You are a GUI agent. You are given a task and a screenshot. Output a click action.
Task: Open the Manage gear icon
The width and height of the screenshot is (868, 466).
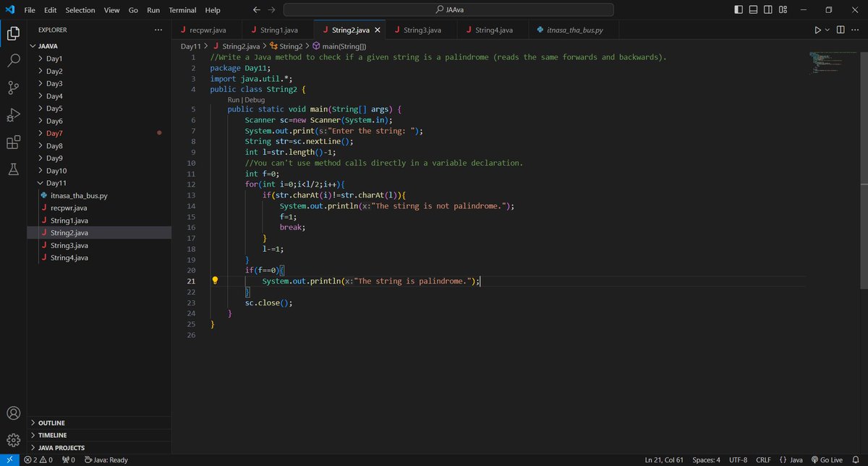[13, 440]
